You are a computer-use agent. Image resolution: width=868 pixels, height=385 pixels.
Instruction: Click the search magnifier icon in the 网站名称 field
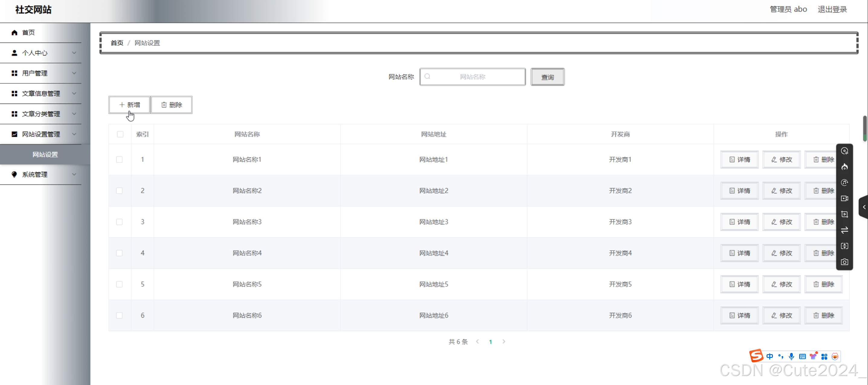427,76
